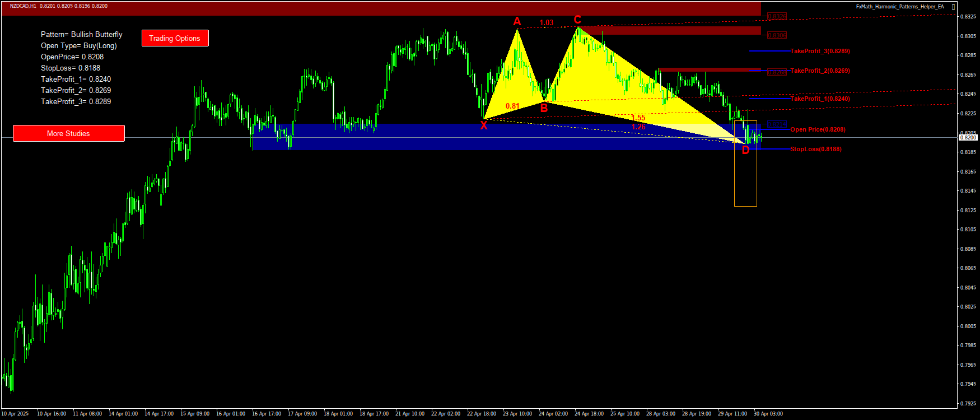
Task: Click the StopLoss(0.8188) level label
Action: 815,149
